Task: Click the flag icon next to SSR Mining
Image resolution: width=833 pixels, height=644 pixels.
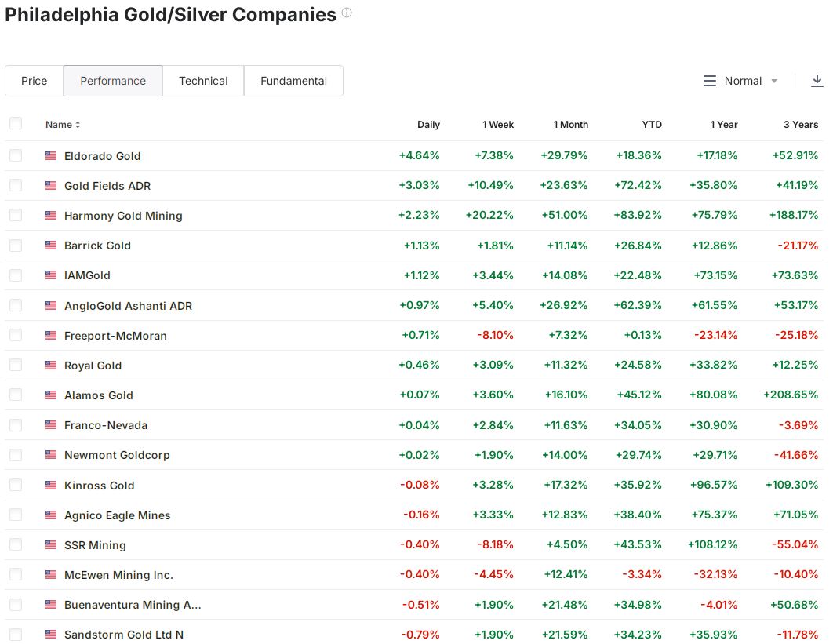Action: point(51,545)
